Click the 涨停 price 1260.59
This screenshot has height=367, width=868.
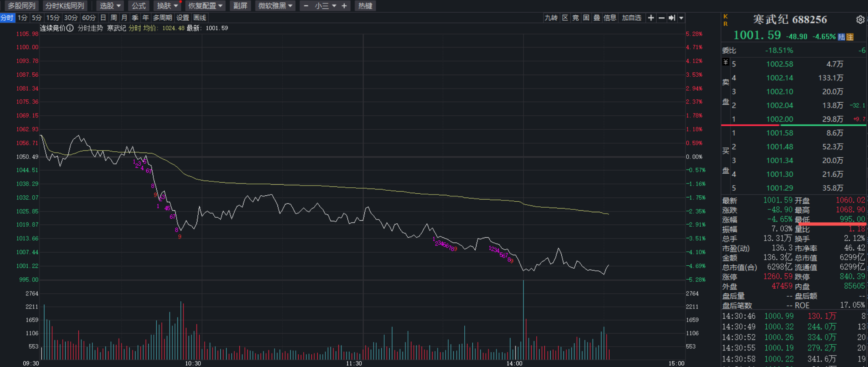(778, 276)
